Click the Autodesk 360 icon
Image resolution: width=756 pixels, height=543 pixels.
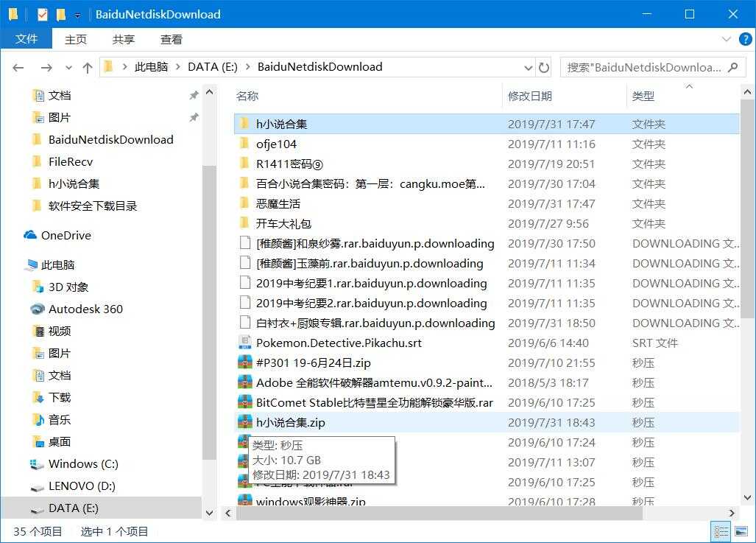(x=38, y=309)
